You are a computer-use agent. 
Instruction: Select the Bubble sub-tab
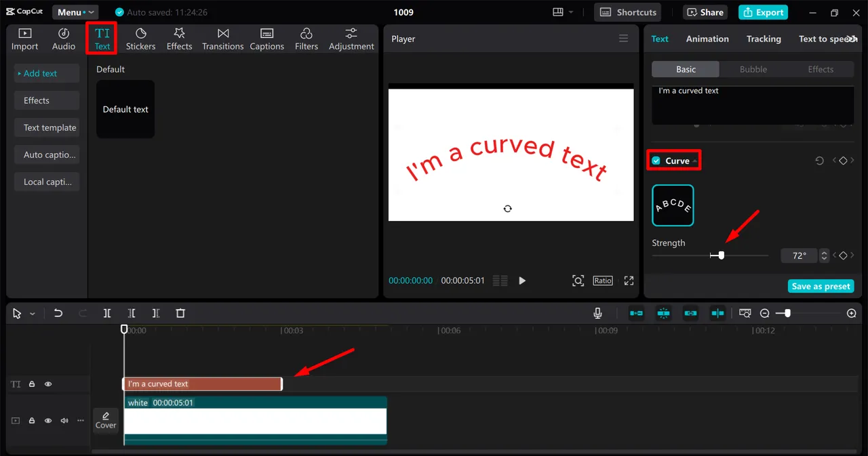(x=753, y=69)
